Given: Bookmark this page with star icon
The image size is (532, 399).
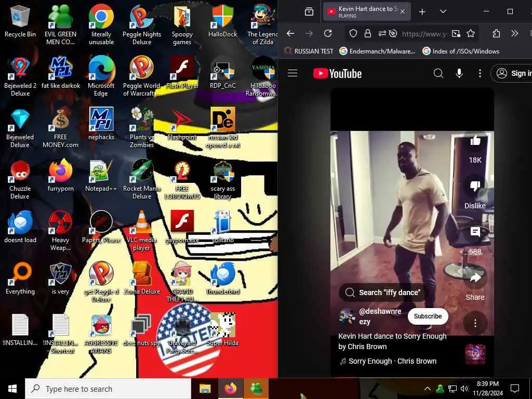Looking at the screenshot, I should 471,33.
